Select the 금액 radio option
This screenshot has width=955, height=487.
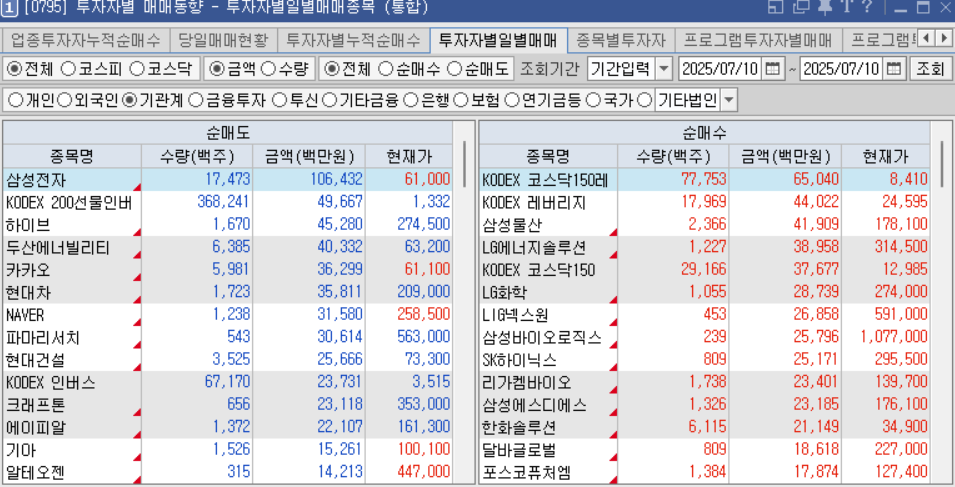click(x=216, y=69)
